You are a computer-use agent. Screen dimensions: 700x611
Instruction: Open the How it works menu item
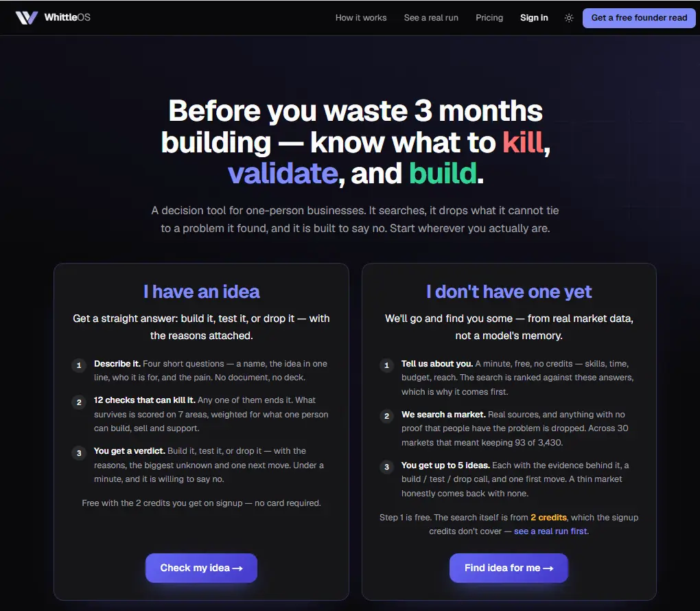tap(361, 18)
